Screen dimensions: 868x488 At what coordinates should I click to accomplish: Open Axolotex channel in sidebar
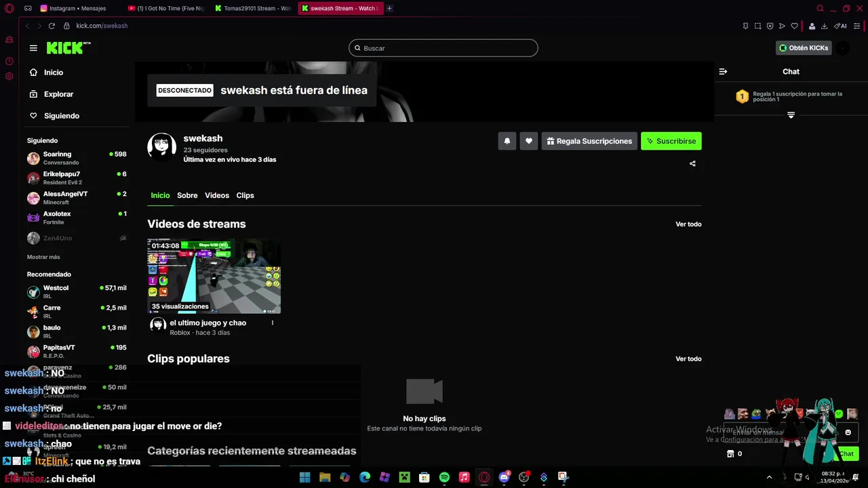pos(77,217)
